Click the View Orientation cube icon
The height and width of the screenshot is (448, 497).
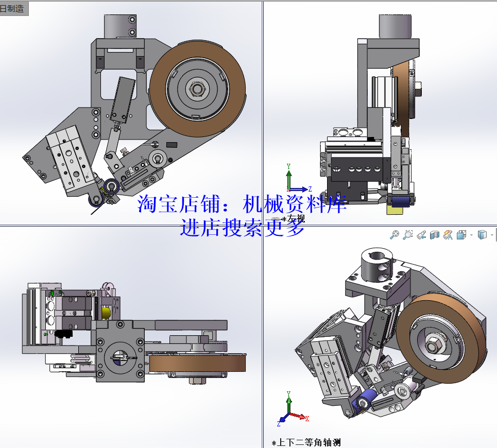pyautogui.click(x=461, y=235)
